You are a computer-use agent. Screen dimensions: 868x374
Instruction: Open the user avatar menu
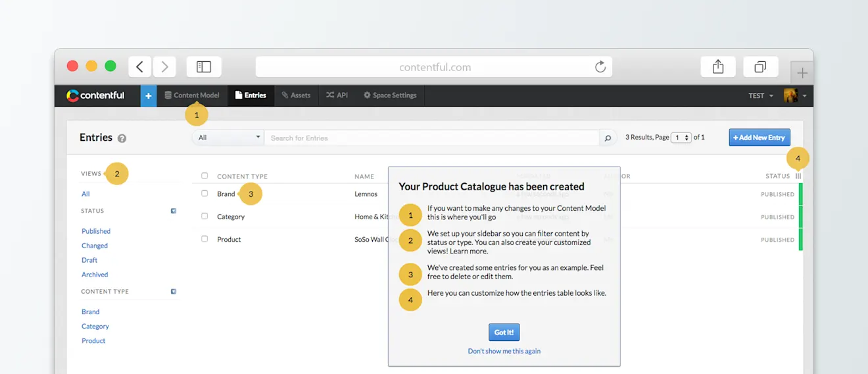795,95
